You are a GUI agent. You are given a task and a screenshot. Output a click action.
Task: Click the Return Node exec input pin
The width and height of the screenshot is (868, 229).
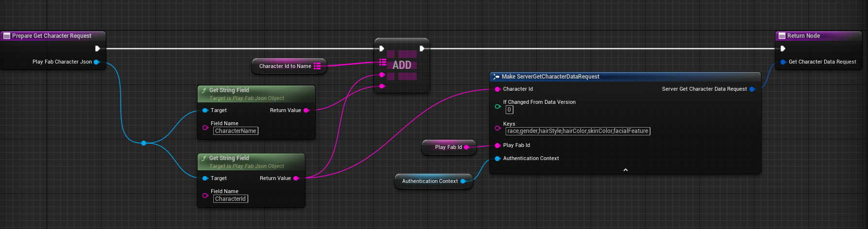coord(783,49)
